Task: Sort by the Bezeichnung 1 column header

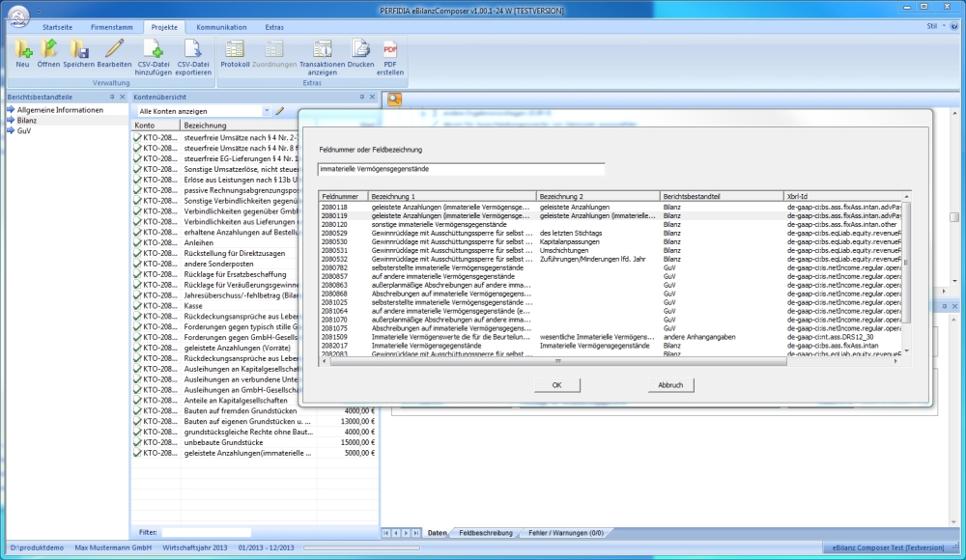Action: tap(452, 197)
